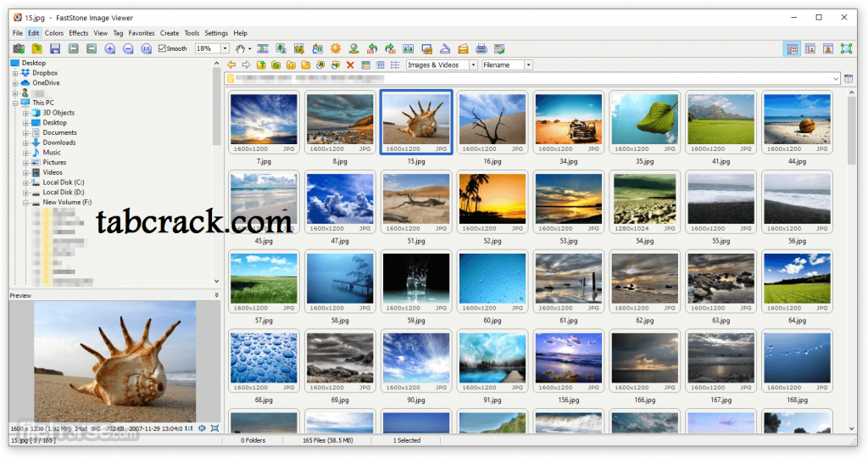Toggle the Smooth checkbox
This screenshot has height=458, width=868.
tap(162, 48)
